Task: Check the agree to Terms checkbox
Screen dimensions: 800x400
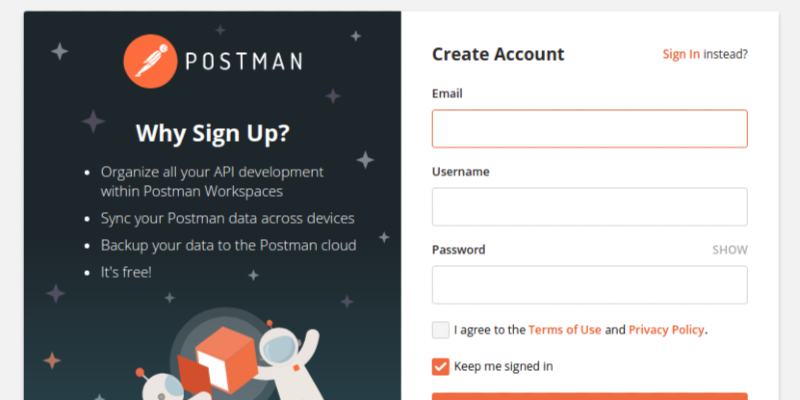Action: pos(441,330)
